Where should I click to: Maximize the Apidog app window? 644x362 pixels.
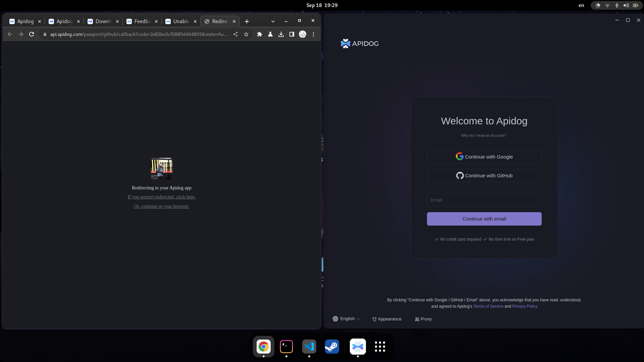(x=628, y=20)
